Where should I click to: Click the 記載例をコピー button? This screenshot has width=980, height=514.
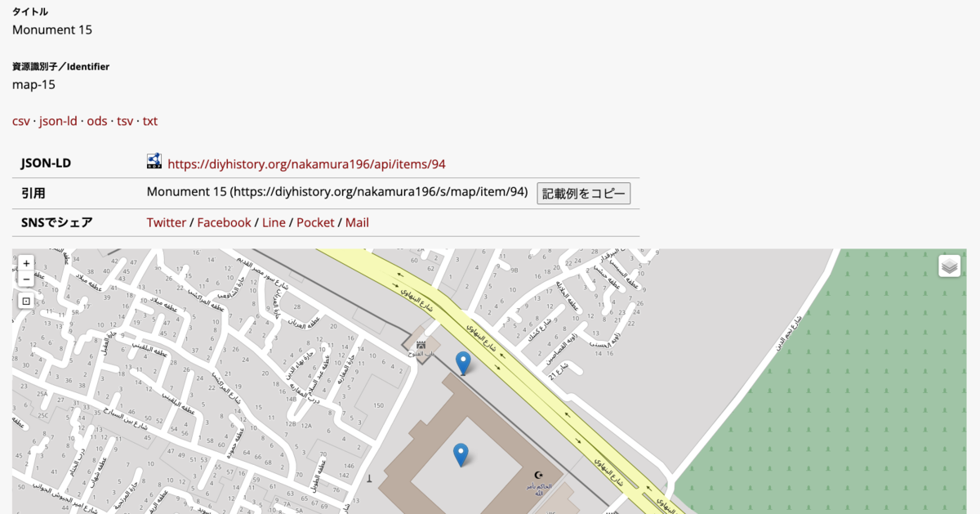pos(584,193)
